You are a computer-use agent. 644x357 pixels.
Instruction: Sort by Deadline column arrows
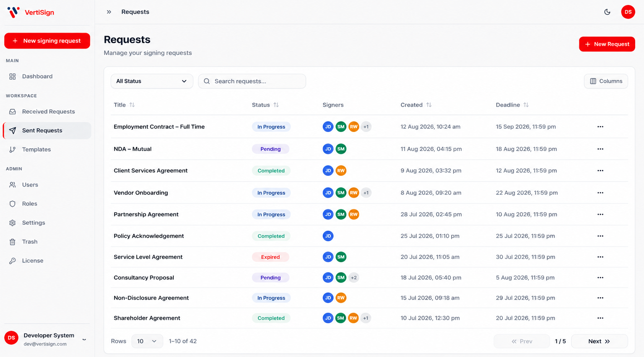click(x=526, y=105)
